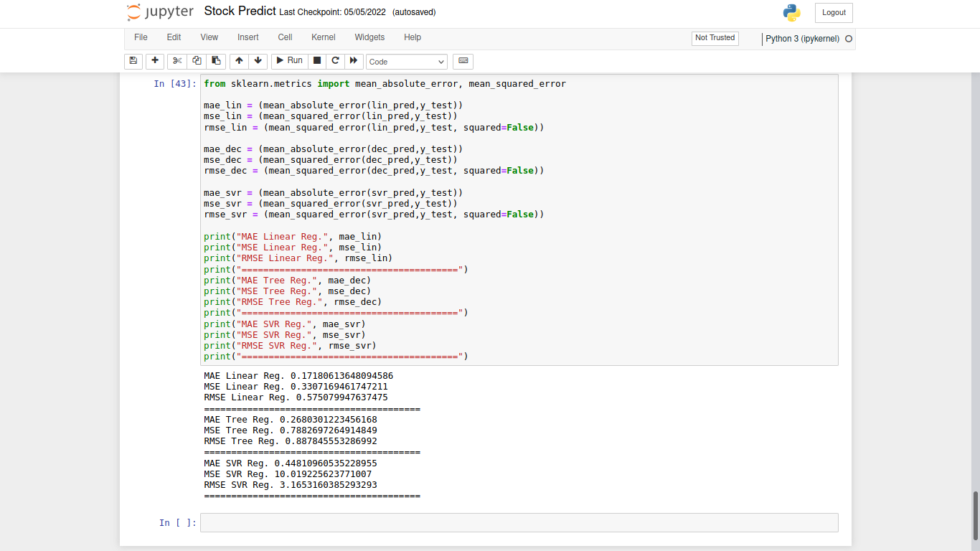980x551 pixels.
Task: Click the Not Trusted button
Action: [x=715, y=38]
